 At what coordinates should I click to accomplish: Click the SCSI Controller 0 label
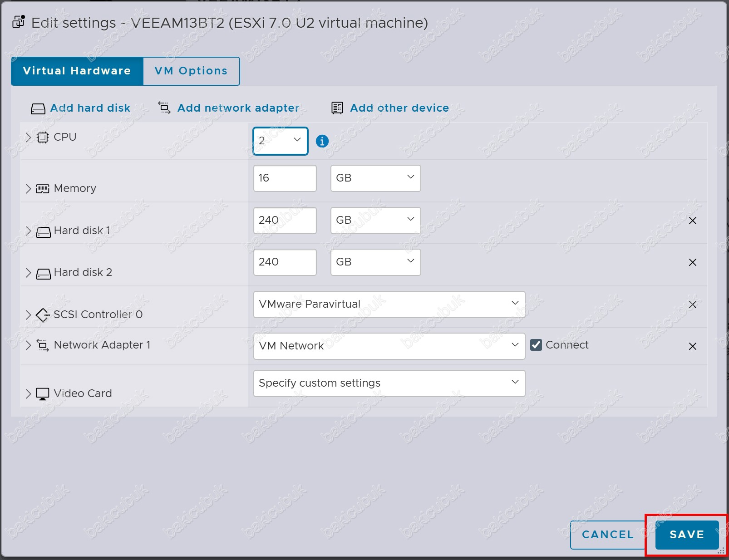tap(98, 314)
